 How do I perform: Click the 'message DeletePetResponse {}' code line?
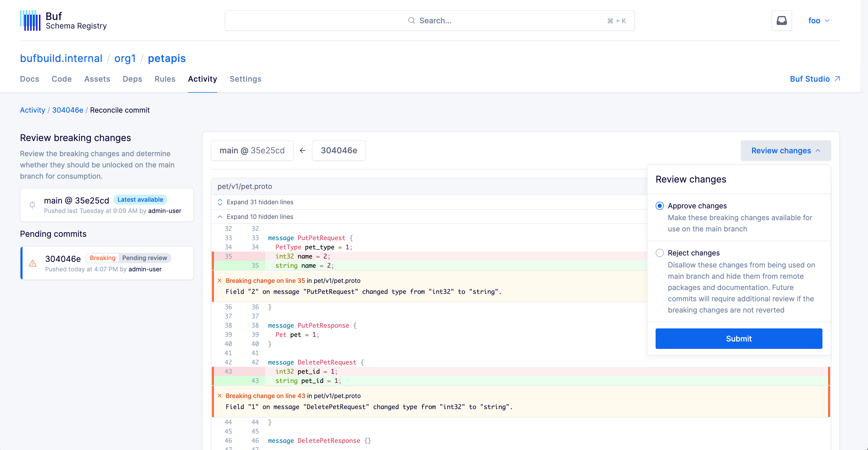coord(319,441)
